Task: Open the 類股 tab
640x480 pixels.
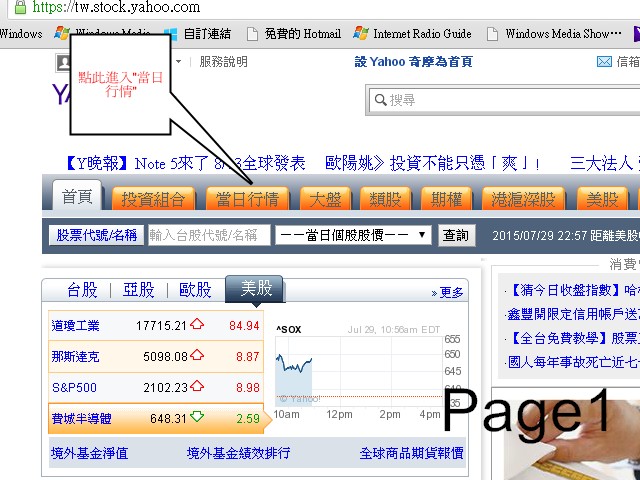Action: coord(385,199)
